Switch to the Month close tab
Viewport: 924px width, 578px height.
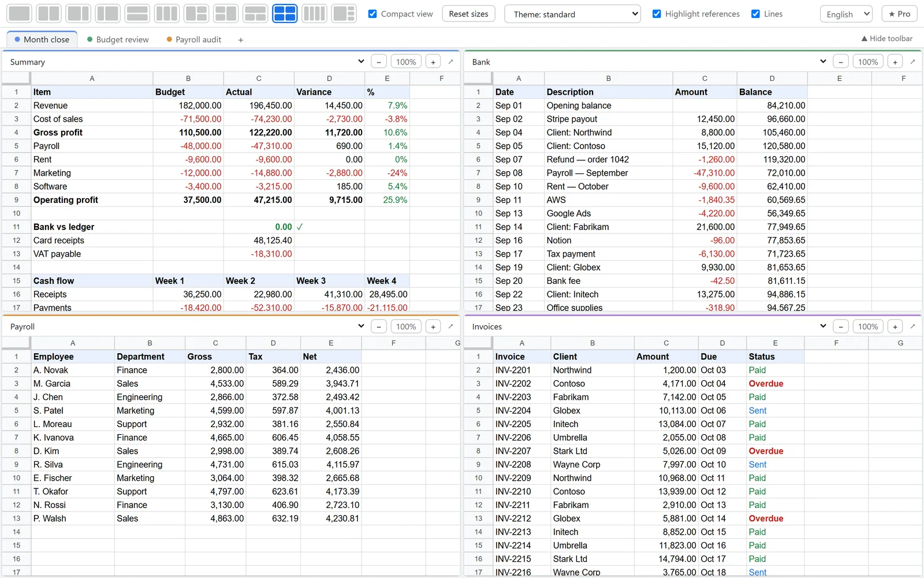pos(42,39)
